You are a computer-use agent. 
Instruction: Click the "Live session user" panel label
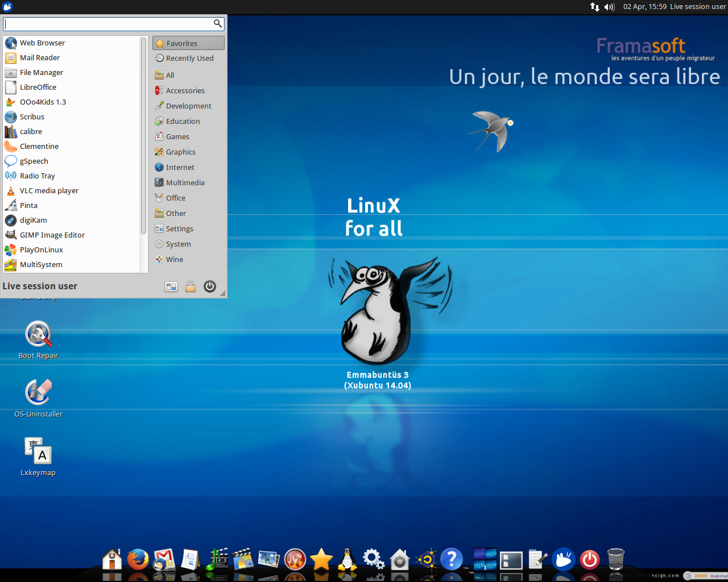(698, 7)
